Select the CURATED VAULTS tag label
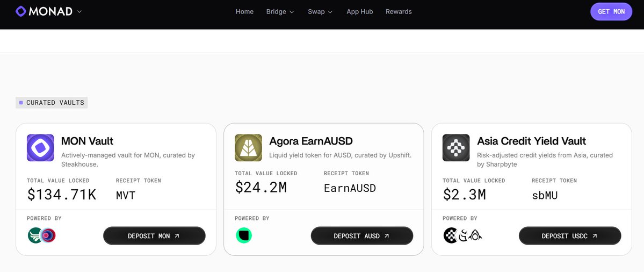 coord(52,103)
